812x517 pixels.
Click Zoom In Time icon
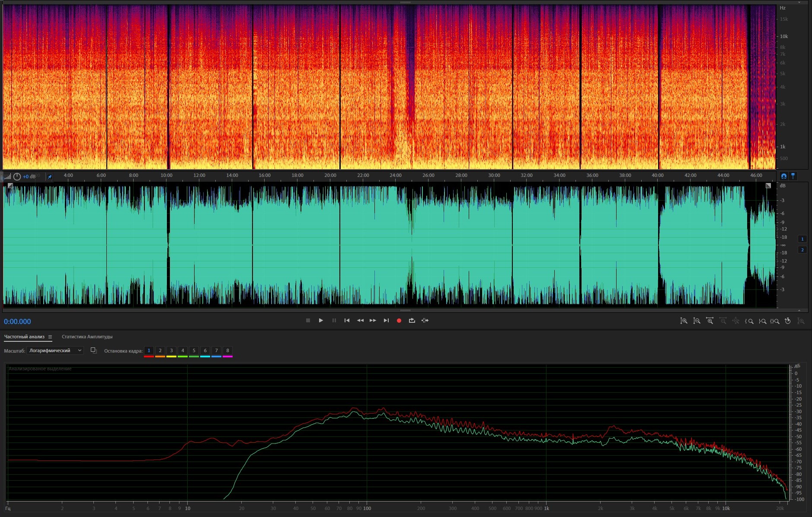point(710,321)
